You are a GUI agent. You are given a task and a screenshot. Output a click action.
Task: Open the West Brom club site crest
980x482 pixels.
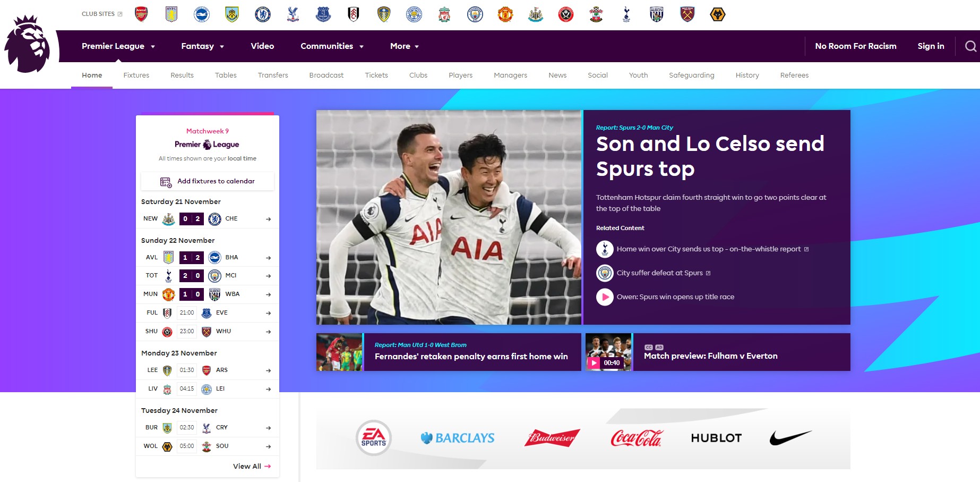pos(657,14)
